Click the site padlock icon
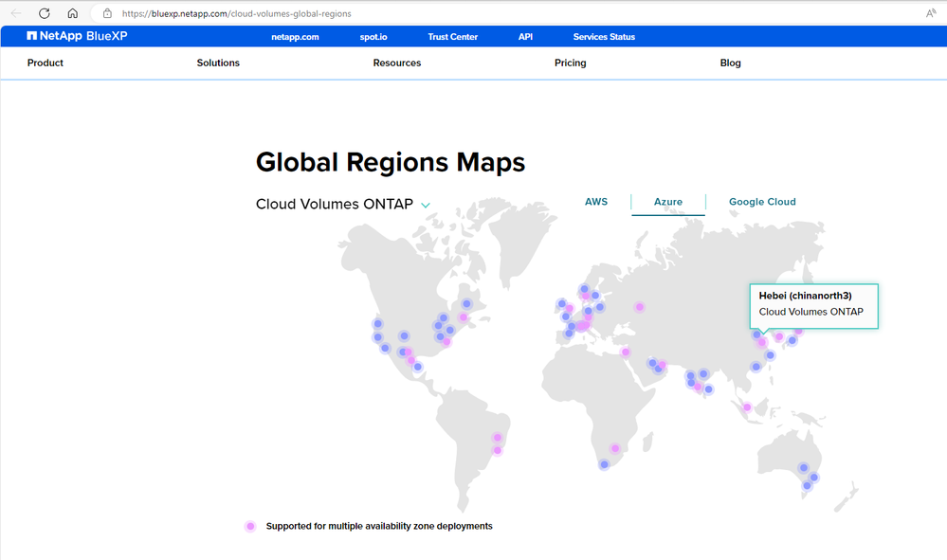947x560 pixels. 107,14
